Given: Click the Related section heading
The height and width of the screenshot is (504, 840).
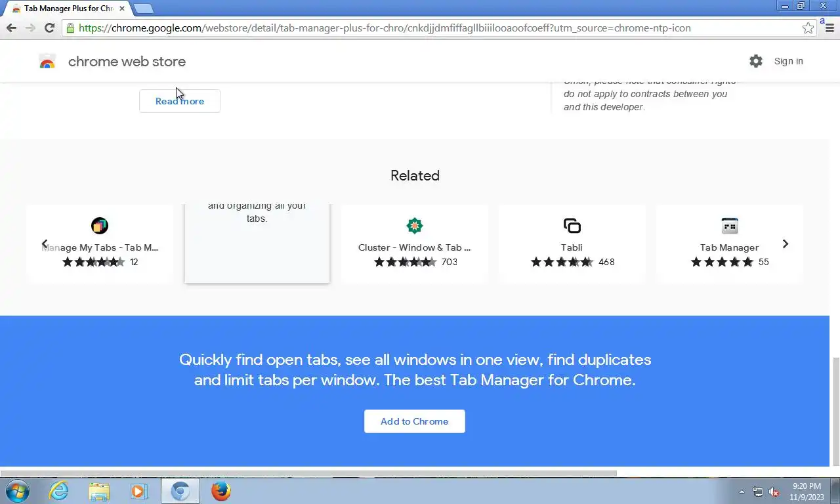Looking at the screenshot, I should 415,175.
